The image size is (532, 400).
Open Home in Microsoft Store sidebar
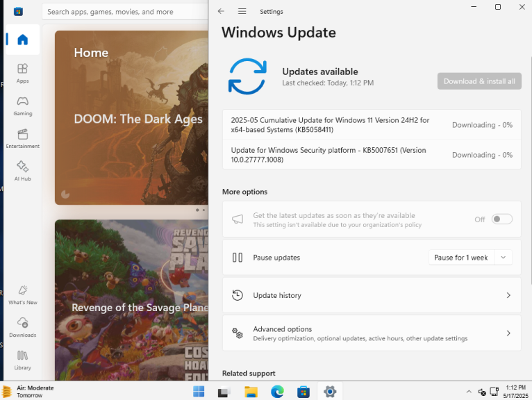click(22, 40)
